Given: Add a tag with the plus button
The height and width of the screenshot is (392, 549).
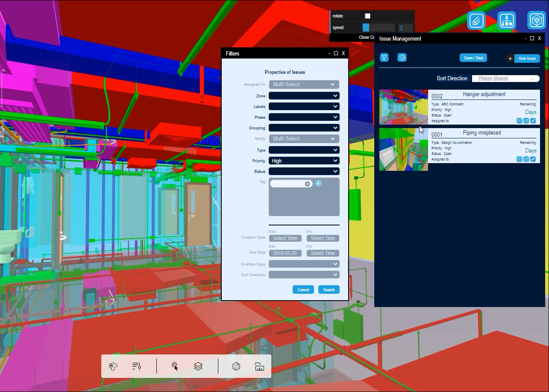Looking at the screenshot, I should (318, 183).
